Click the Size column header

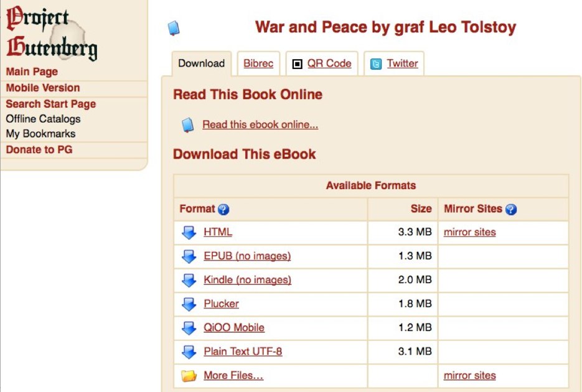coord(421,209)
